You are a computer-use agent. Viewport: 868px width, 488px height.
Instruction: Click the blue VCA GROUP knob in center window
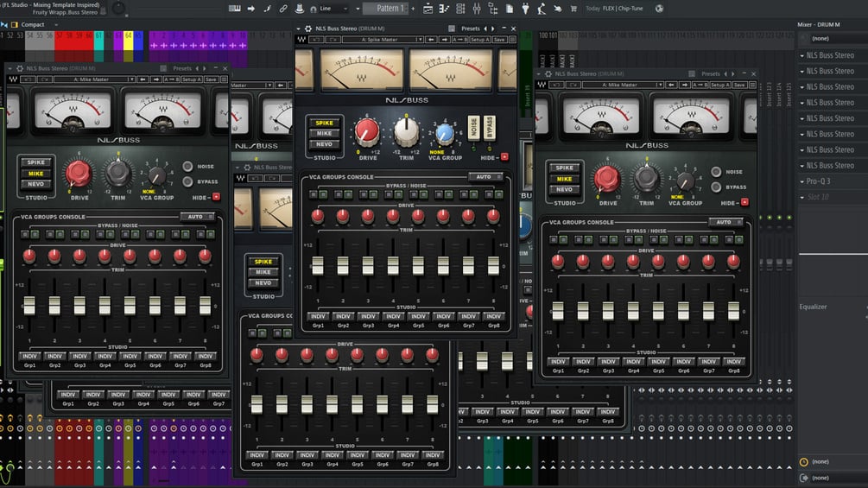point(445,133)
